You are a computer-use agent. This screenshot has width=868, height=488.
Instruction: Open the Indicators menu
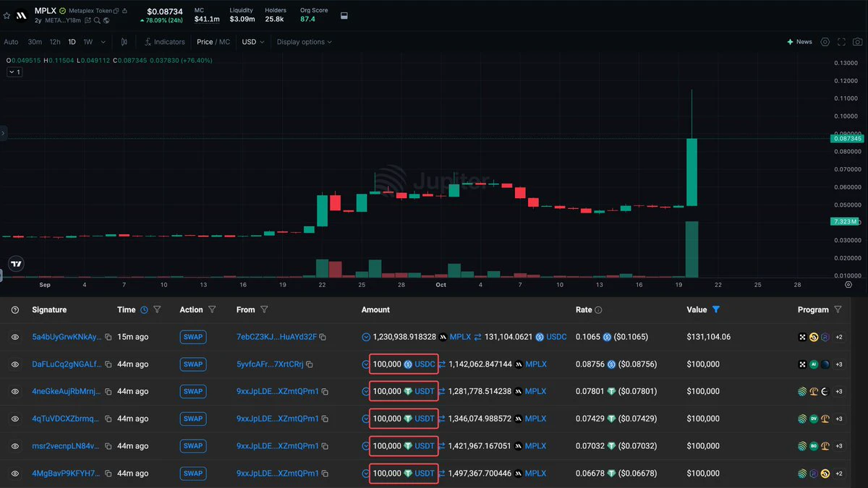pyautogui.click(x=164, y=42)
